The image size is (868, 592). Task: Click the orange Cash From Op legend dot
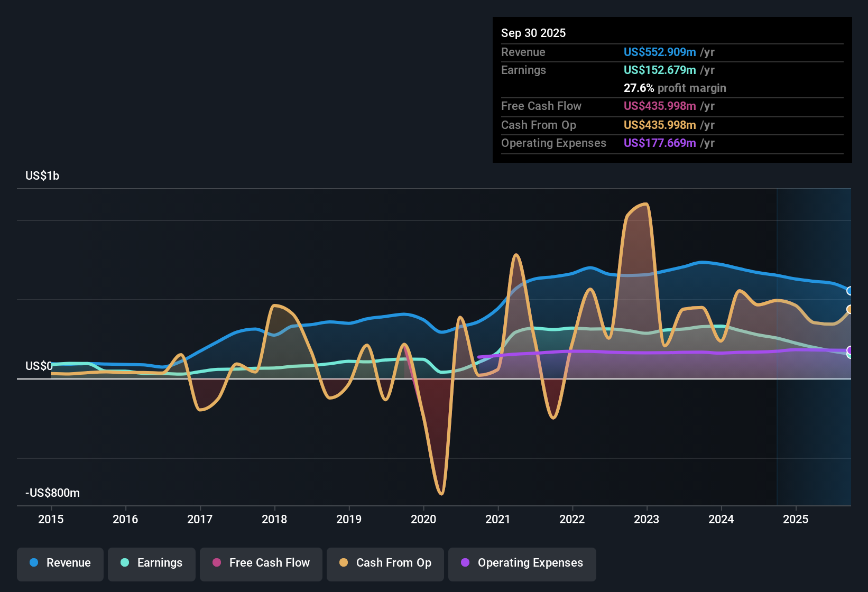343,563
